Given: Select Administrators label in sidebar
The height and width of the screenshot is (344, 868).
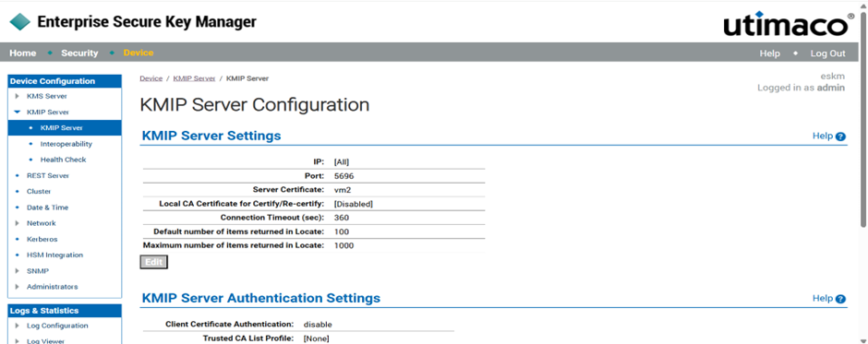Looking at the screenshot, I should point(52,287).
